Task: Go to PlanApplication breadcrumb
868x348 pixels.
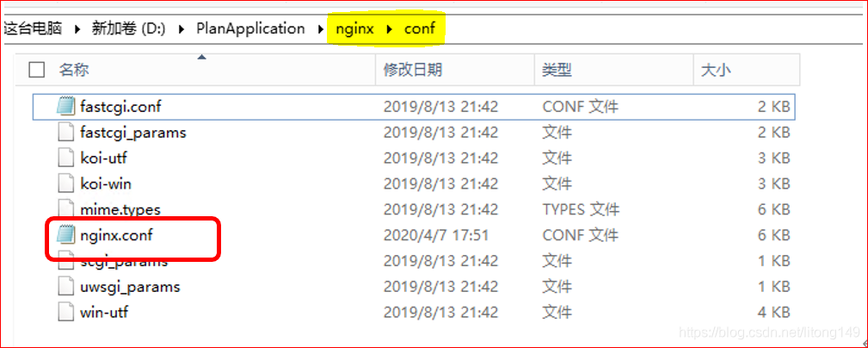Action: 251,28
